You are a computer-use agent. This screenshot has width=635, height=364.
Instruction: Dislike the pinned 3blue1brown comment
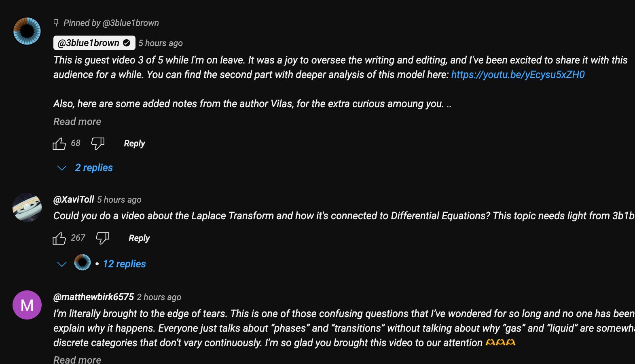[97, 144]
